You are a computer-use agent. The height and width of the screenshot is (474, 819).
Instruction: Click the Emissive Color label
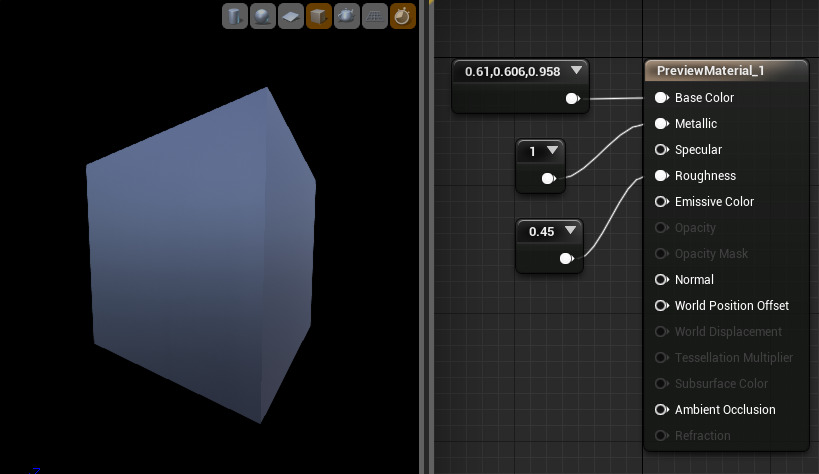pyautogui.click(x=714, y=202)
